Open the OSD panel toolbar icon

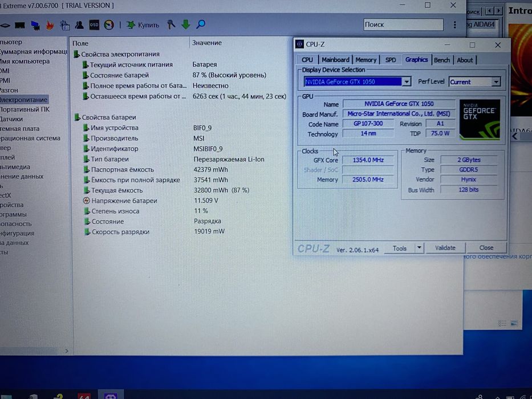(94, 25)
